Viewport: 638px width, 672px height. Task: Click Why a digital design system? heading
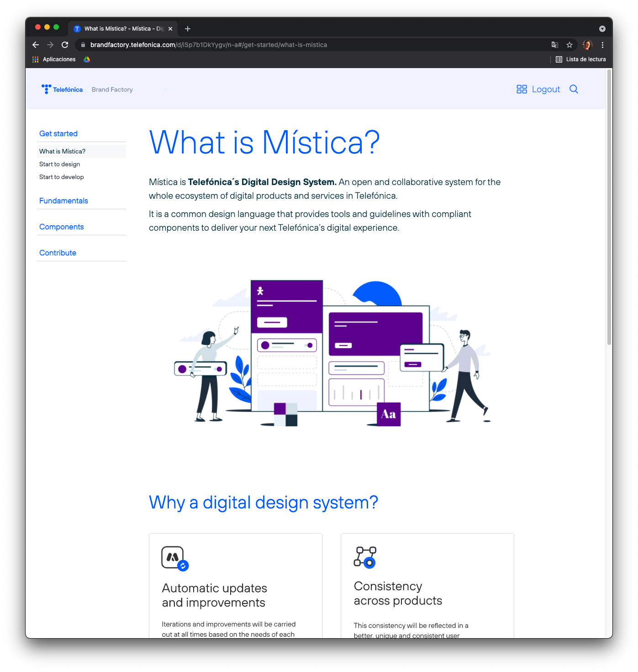[x=264, y=503]
